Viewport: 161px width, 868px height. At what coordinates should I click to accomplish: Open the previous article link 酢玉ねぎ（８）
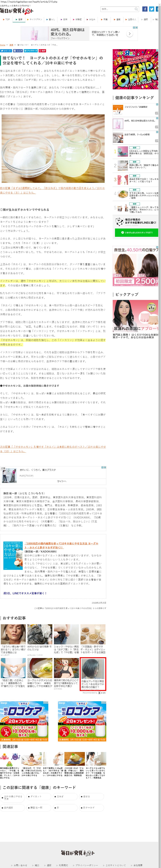click(x=52, y=190)
